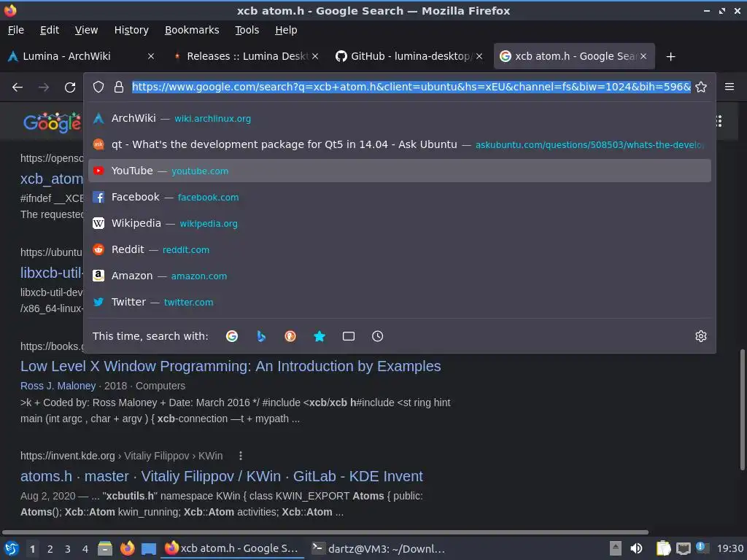This screenshot has height=560, width=747.
Task: Search this time with Bing icon
Action: [x=261, y=336]
